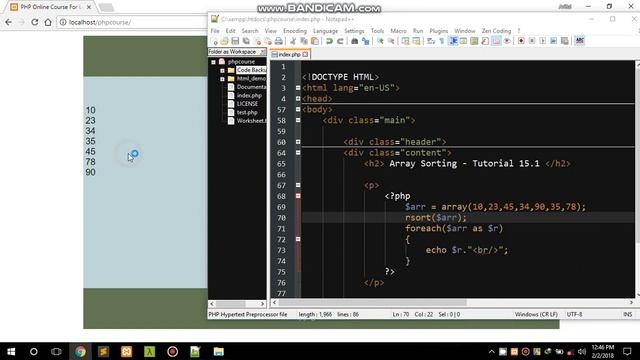640x360 pixels.
Task: Click the workspace panel horizontal scrollbar
Action: pyautogui.click(x=237, y=304)
